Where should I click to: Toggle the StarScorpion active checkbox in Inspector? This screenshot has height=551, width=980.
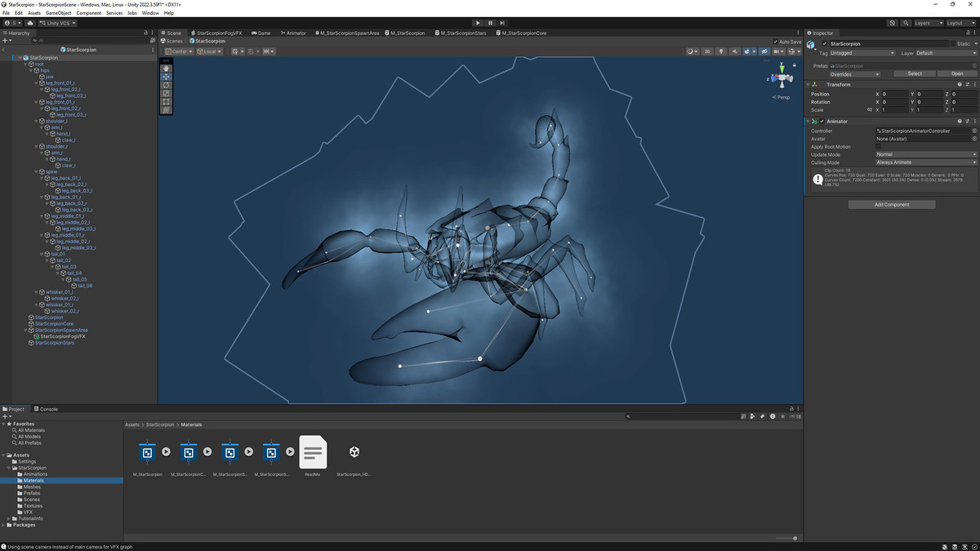pos(825,43)
